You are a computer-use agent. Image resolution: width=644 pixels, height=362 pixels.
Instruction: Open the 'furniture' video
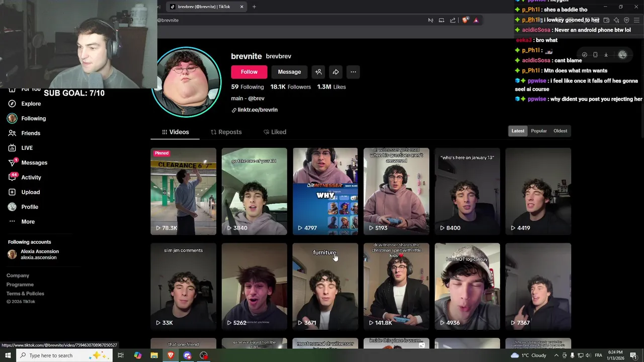pyautogui.click(x=325, y=287)
